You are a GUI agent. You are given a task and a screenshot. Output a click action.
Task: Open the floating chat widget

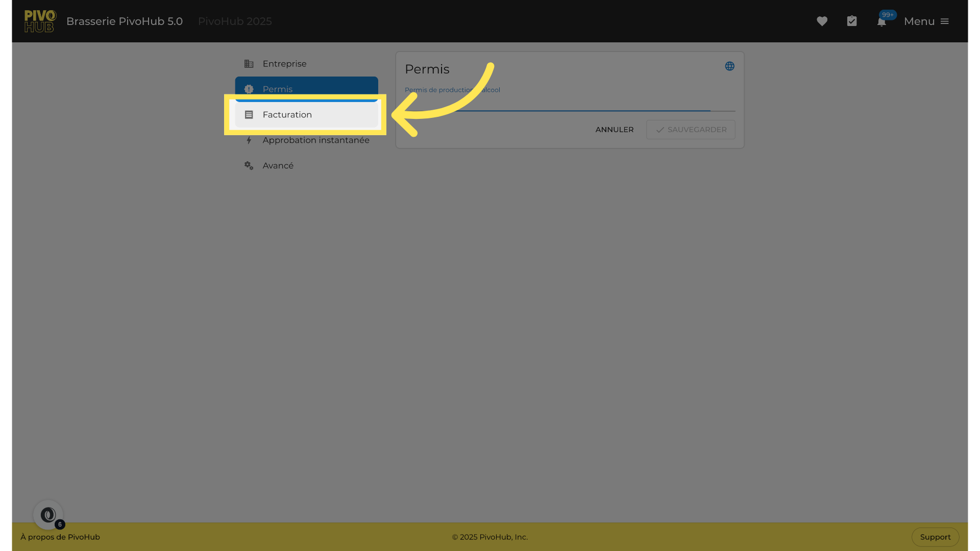[x=48, y=515]
